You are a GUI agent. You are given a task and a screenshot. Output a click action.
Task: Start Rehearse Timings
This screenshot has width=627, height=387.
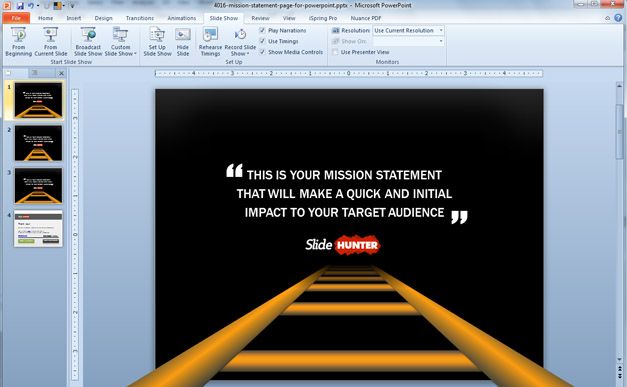[x=210, y=42]
